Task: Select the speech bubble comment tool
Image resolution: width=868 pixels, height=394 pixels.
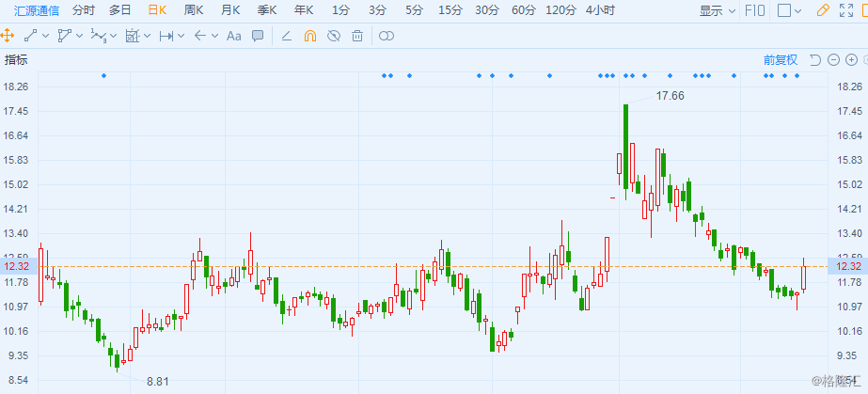Action: pos(258,36)
